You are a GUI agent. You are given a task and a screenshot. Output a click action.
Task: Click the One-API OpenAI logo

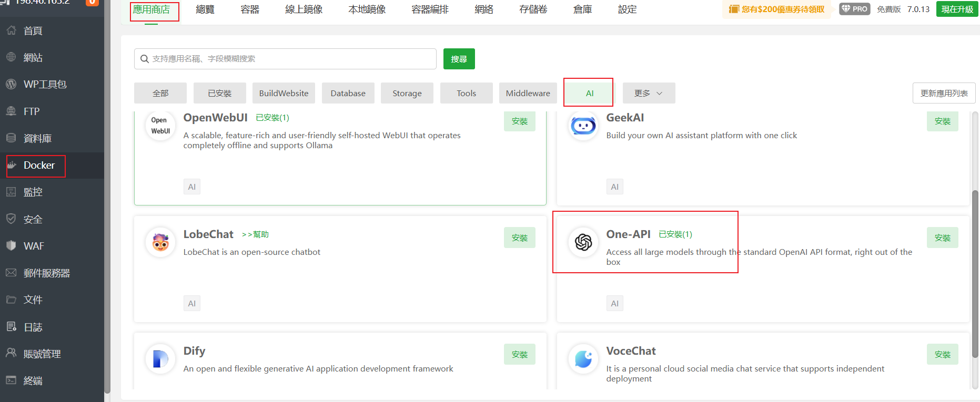[x=583, y=242]
